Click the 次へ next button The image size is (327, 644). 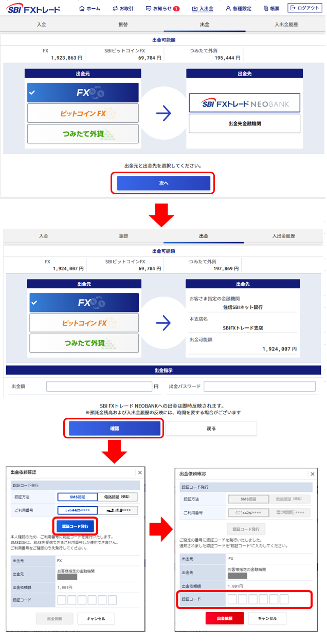coord(164,183)
